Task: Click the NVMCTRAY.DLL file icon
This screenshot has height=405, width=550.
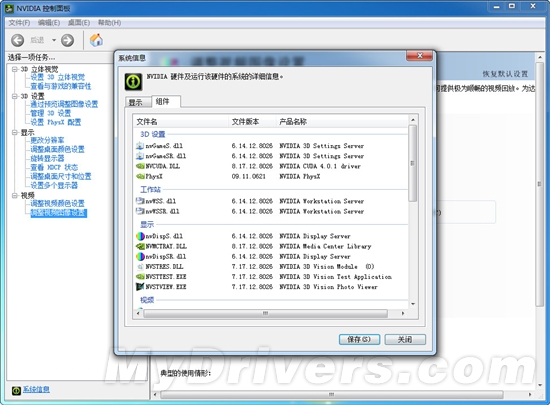Action: [140, 247]
